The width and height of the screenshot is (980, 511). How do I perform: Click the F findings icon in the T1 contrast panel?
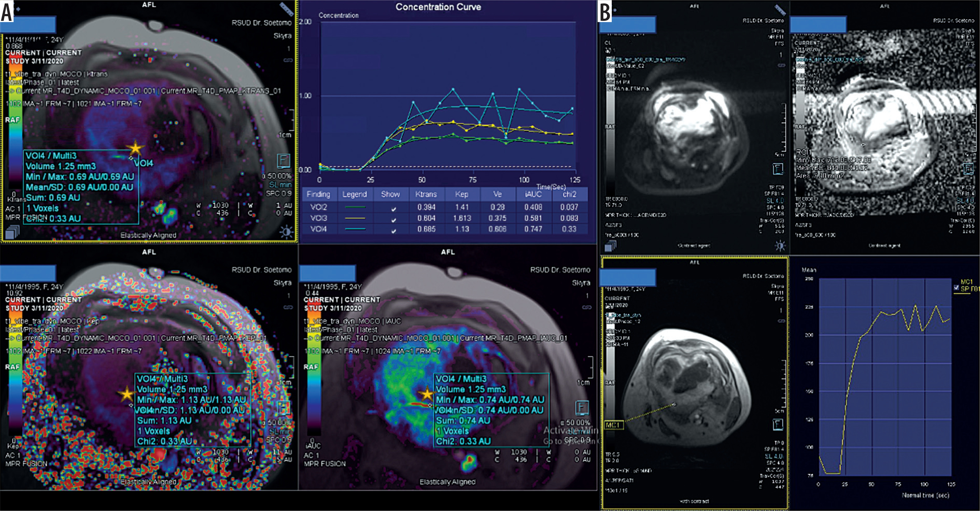[x=778, y=424]
